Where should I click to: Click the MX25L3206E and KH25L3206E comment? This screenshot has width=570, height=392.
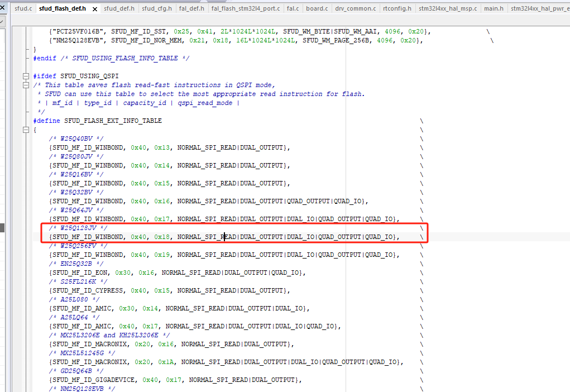[109, 335]
